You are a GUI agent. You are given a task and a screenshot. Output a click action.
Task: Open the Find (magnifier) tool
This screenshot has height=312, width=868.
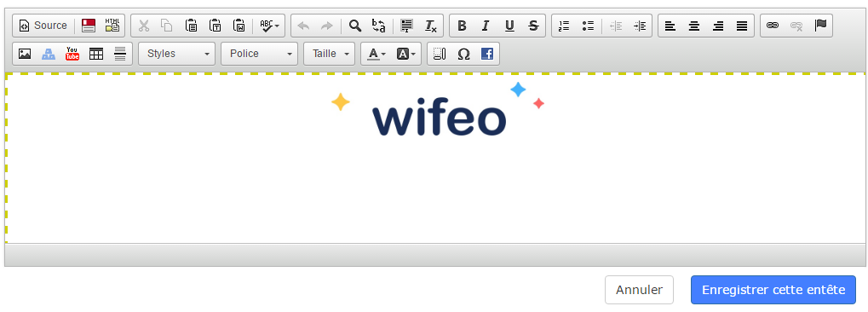(x=355, y=26)
